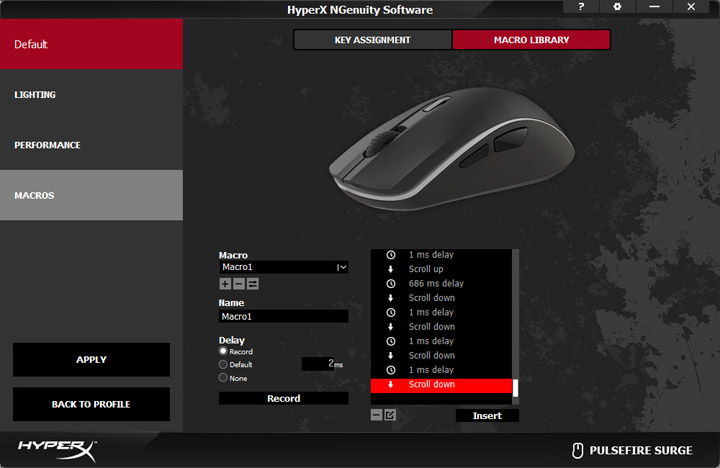Open the Lighting section
720x468 pixels.
coord(91,95)
